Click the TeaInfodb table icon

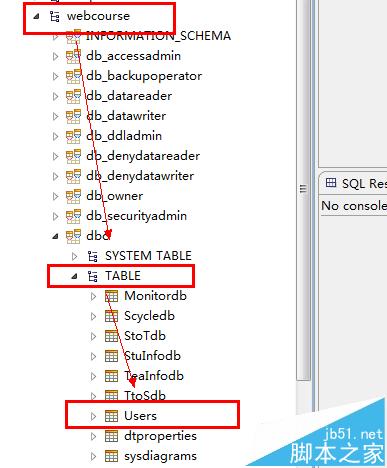point(112,376)
